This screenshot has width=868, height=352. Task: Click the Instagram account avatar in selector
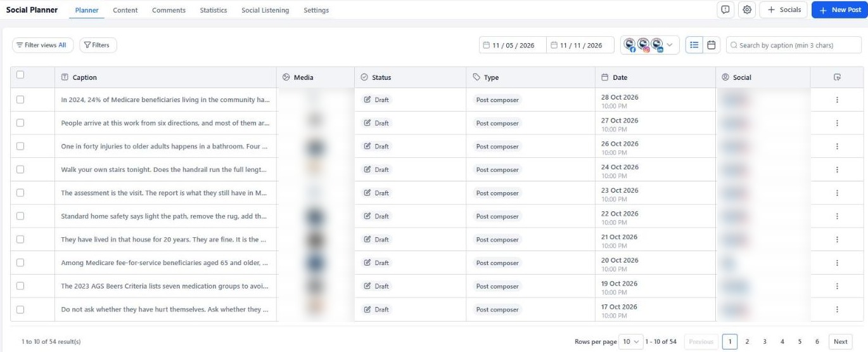[x=643, y=44]
